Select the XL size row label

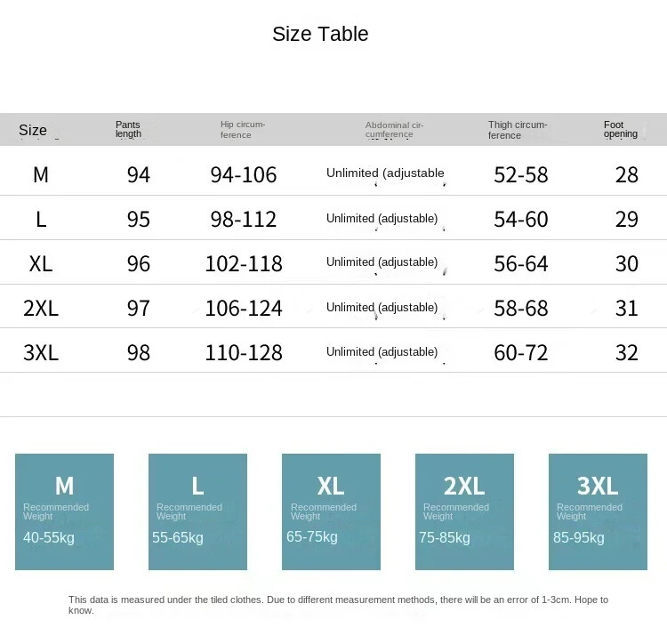point(41,263)
